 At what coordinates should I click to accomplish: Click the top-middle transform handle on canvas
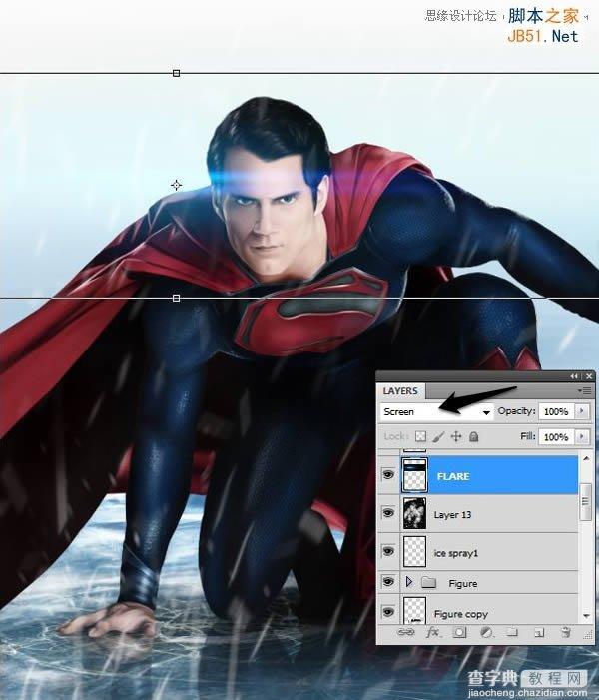coord(176,73)
